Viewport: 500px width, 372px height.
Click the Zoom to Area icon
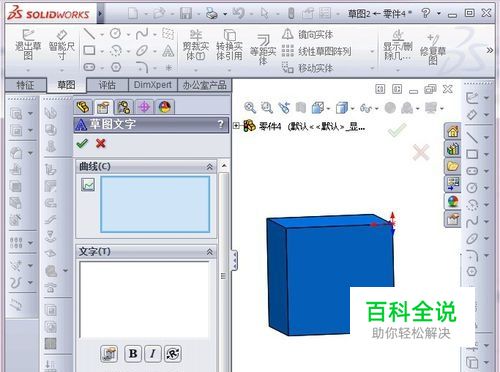(x=267, y=108)
